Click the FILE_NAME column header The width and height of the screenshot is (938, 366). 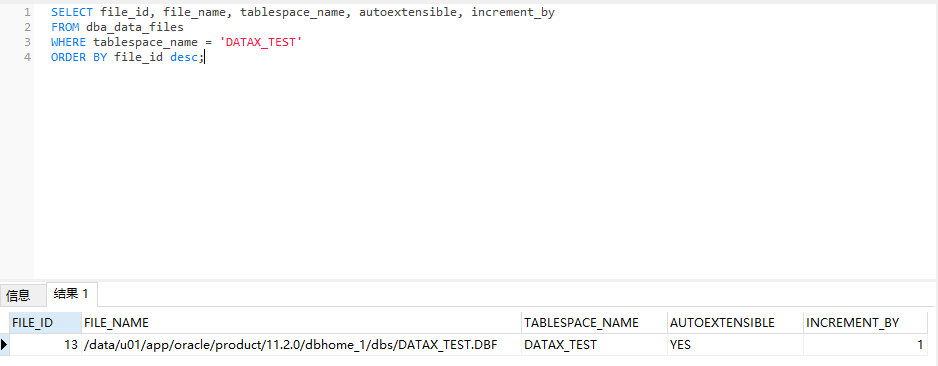pos(301,323)
